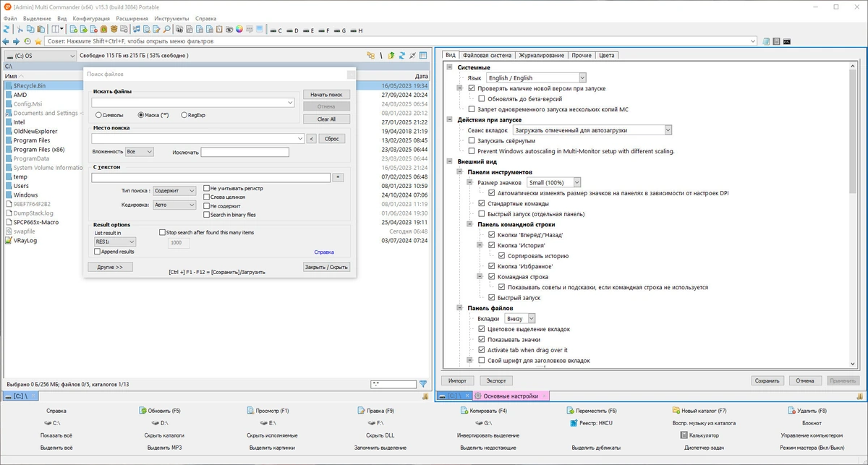868x465 pixels.
Task: Go up one folder with green arrow icon
Action: click(x=391, y=55)
